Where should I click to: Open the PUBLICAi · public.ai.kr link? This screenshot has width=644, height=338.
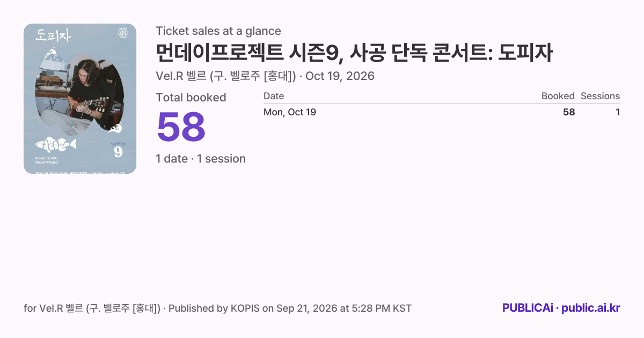[561, 308]
